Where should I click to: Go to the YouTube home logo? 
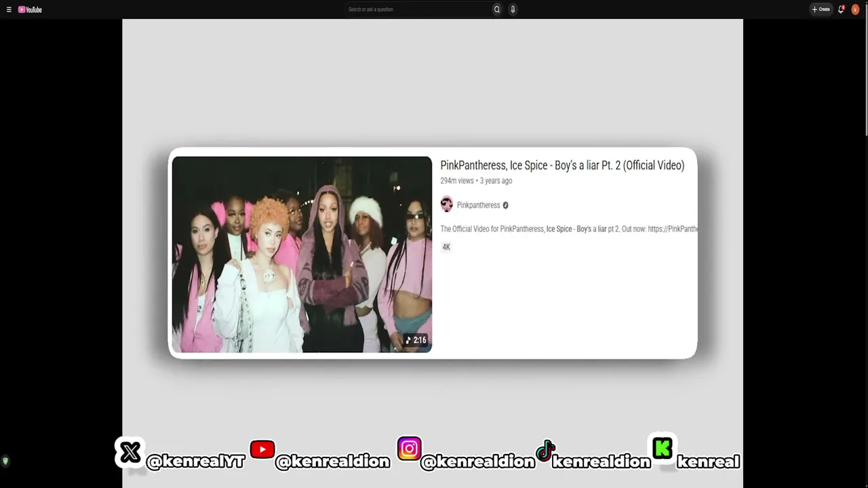(30, 9)
